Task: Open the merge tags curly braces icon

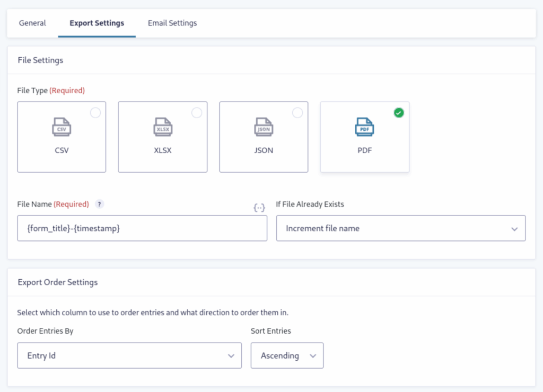Action: click(x=259, y=208)
